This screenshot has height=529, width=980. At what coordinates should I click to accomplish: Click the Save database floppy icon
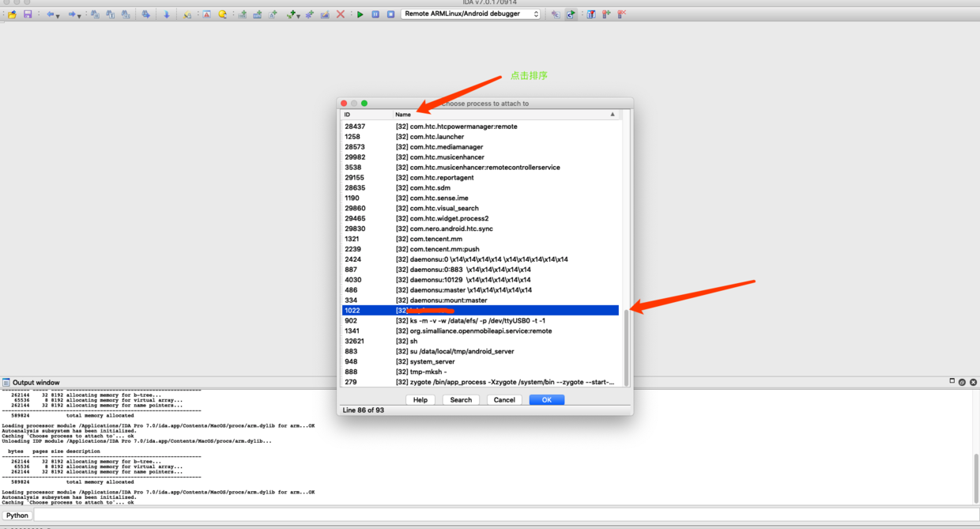pos(28,14)
